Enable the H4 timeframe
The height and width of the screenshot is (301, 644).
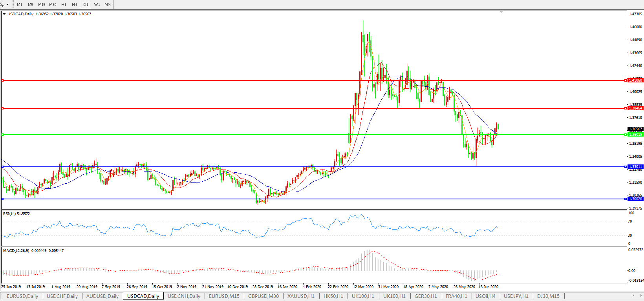tap(75, 4)
